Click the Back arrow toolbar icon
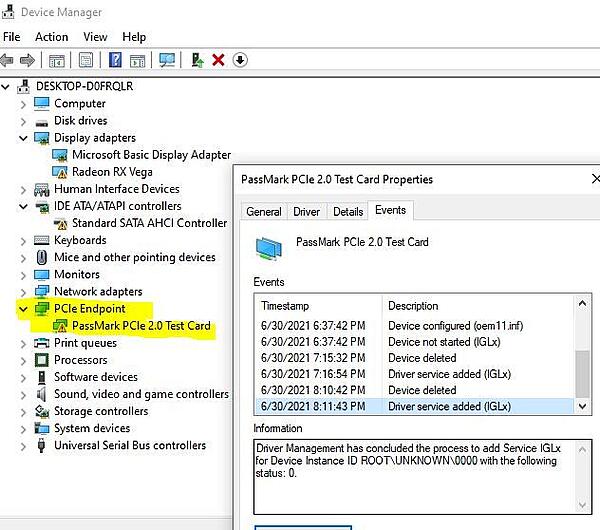The height and width of the screenshot is (530, 600). [x=7, y=60]
